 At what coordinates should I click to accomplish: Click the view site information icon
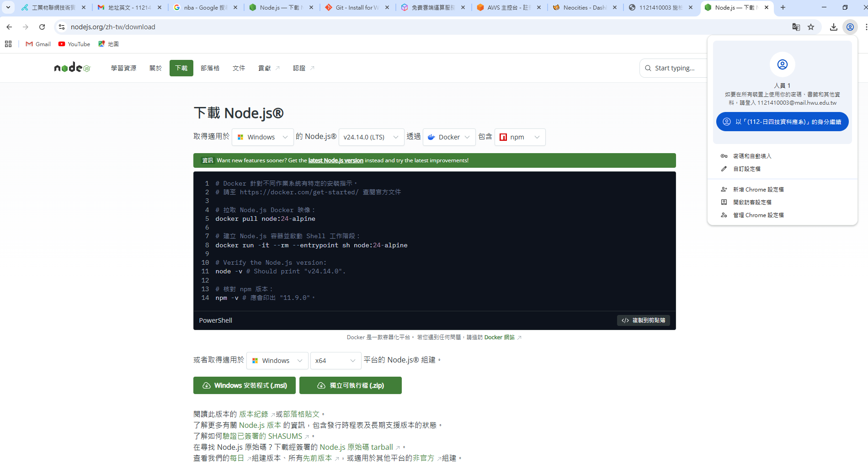tap(62, 27)
